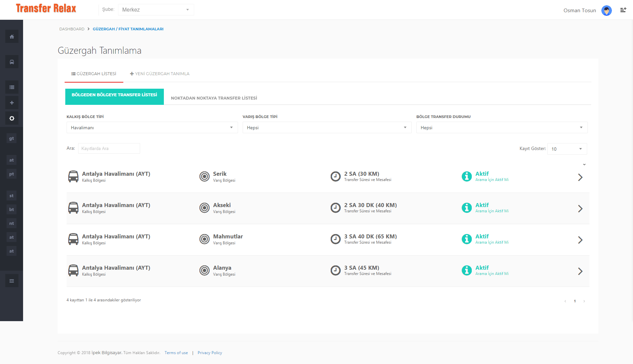Click the clock icon in Serik row
The height and width of the screenshot is (364, 633).
click(x=336, y=176)
